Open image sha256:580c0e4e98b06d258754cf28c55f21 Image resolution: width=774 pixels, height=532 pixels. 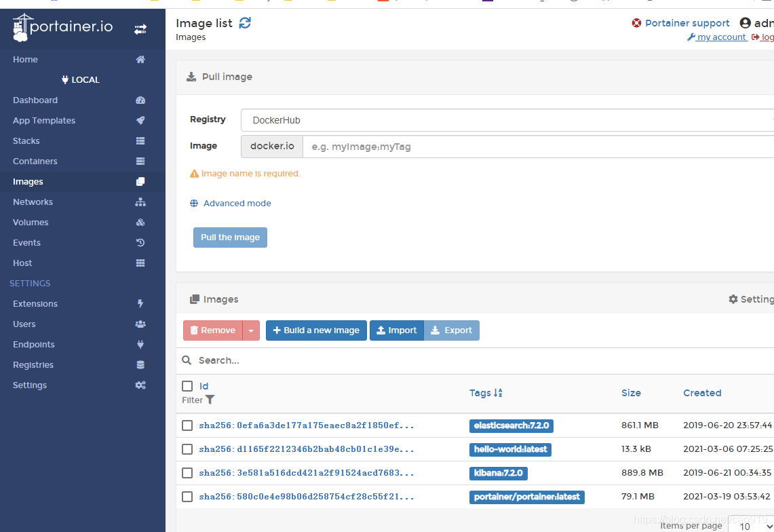pos(307,497)
